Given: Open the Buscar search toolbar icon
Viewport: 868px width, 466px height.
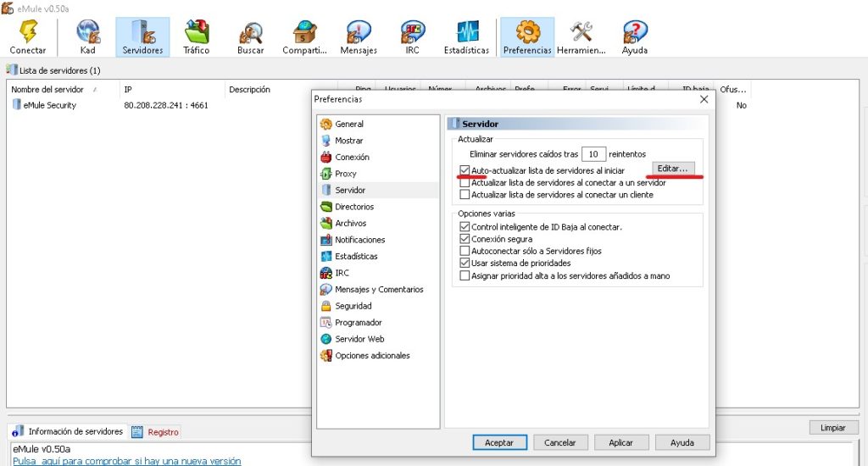Looking at the screenshot, I should [x=250, y=37].
